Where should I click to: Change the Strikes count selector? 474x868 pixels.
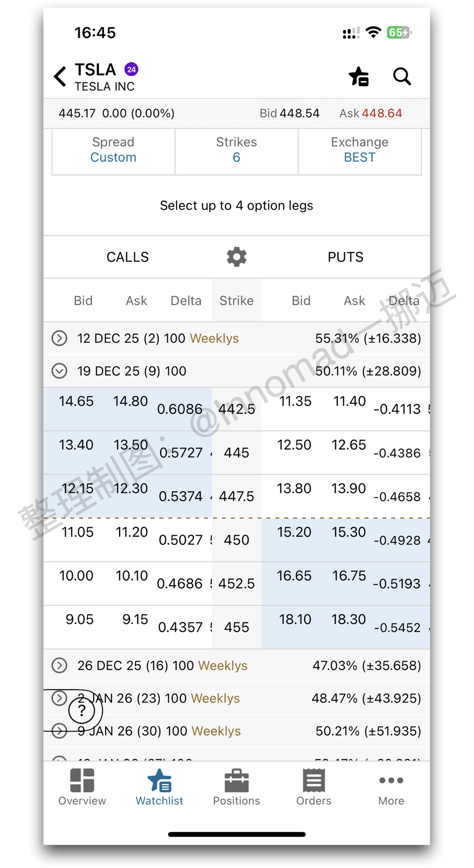click(236, 151)
